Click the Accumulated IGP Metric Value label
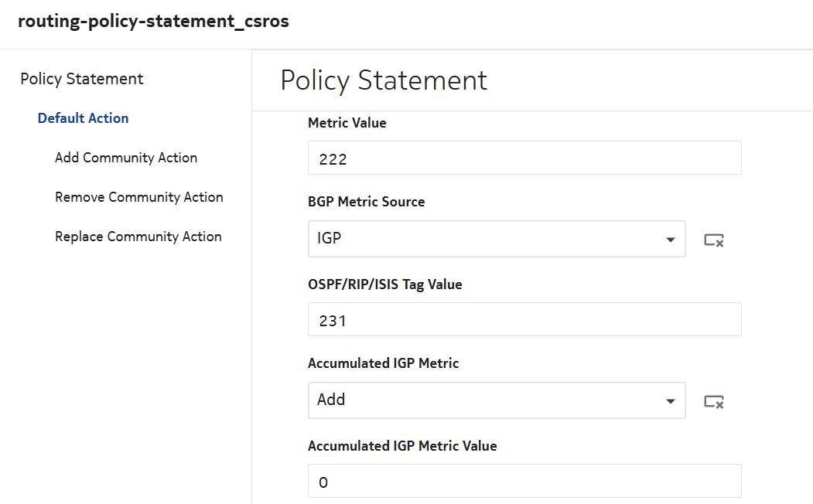This screenshot has height=504, width=813. (401, 446)
